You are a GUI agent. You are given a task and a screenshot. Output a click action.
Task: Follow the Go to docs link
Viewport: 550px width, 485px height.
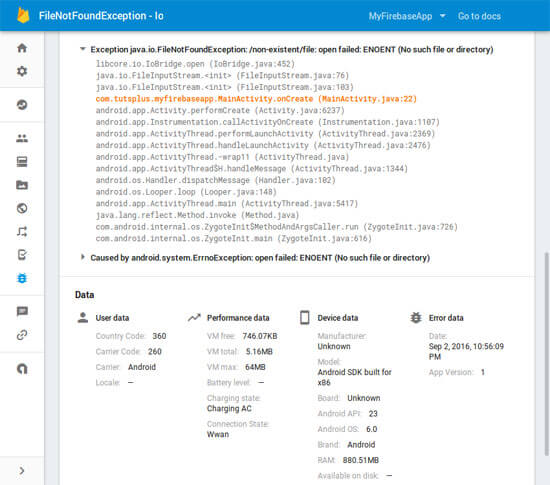(479, 16)
